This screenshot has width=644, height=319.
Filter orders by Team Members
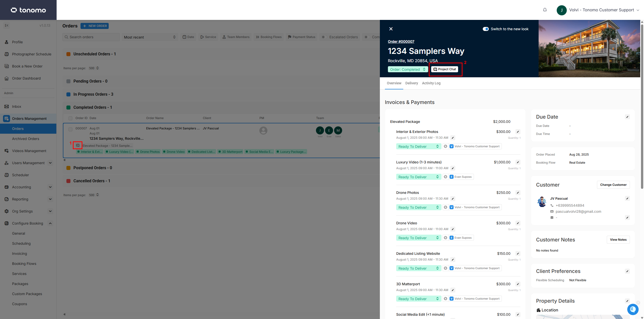click(236, 37)
